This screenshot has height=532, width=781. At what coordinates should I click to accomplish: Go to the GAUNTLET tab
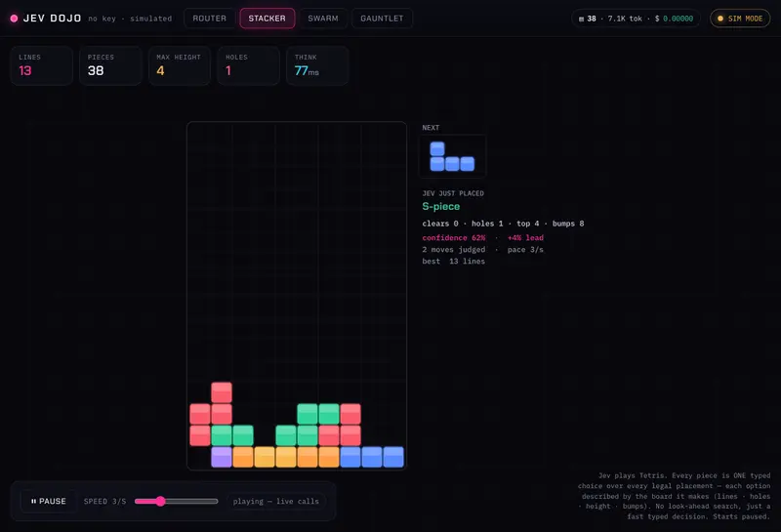[x=382, y=19]
